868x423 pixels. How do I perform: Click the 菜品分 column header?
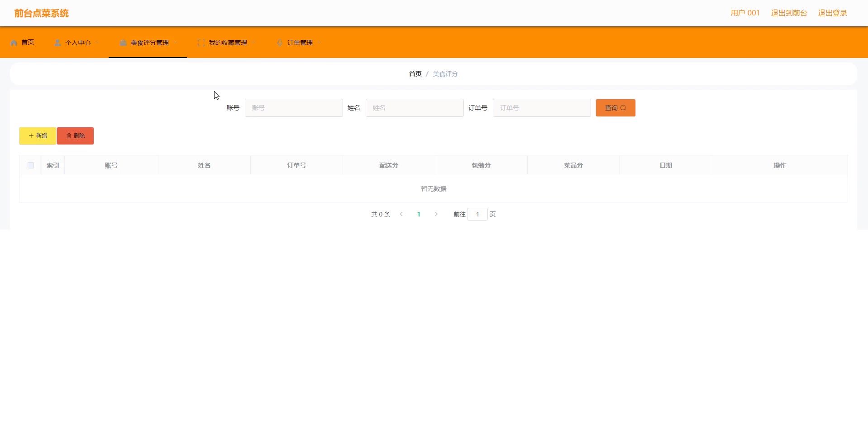pyautogui.click(x=573, y=165)
